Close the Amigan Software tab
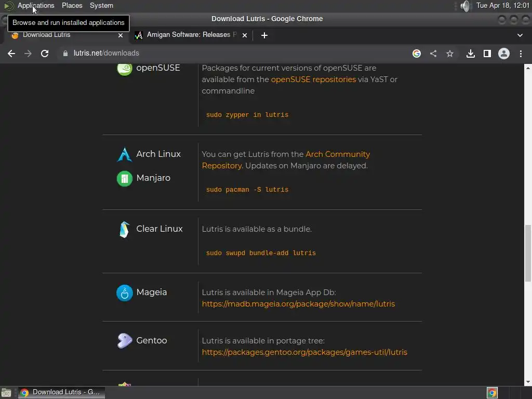532x399 pixels. coord(245,35)
